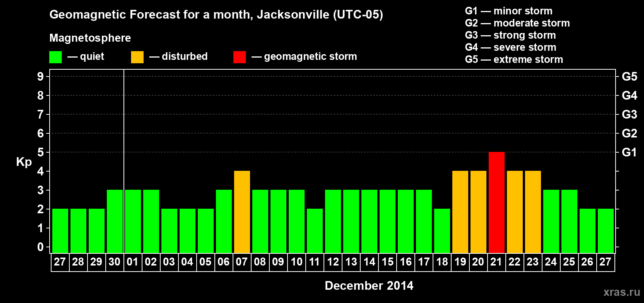Click the orange bar for day 22
Viewport: 644px width, 303px height.
(x=515, y=212)
